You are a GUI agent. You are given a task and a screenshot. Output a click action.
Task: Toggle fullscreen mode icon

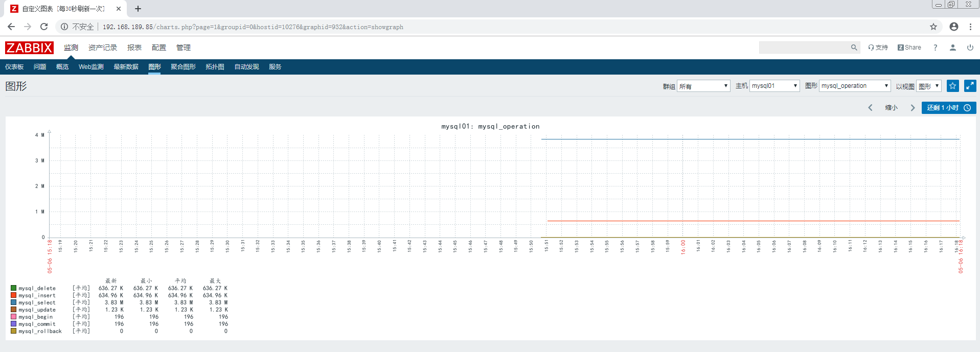pos(970,86)
